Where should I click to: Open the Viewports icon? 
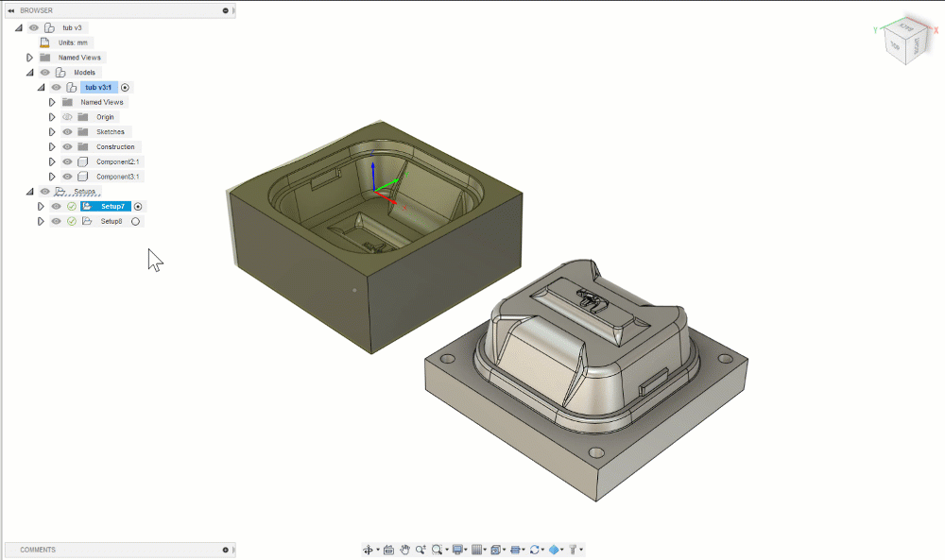(x=495, y=550)
